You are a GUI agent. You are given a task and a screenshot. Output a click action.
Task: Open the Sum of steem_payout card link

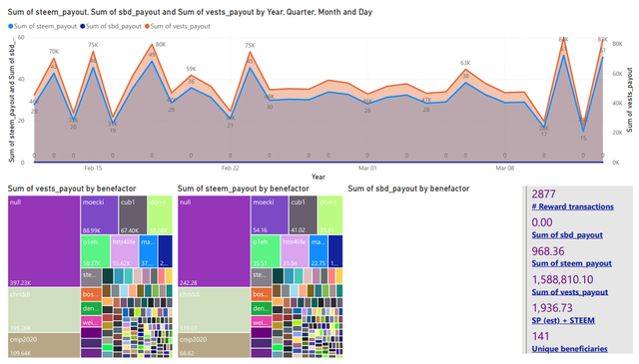(571, 263)
